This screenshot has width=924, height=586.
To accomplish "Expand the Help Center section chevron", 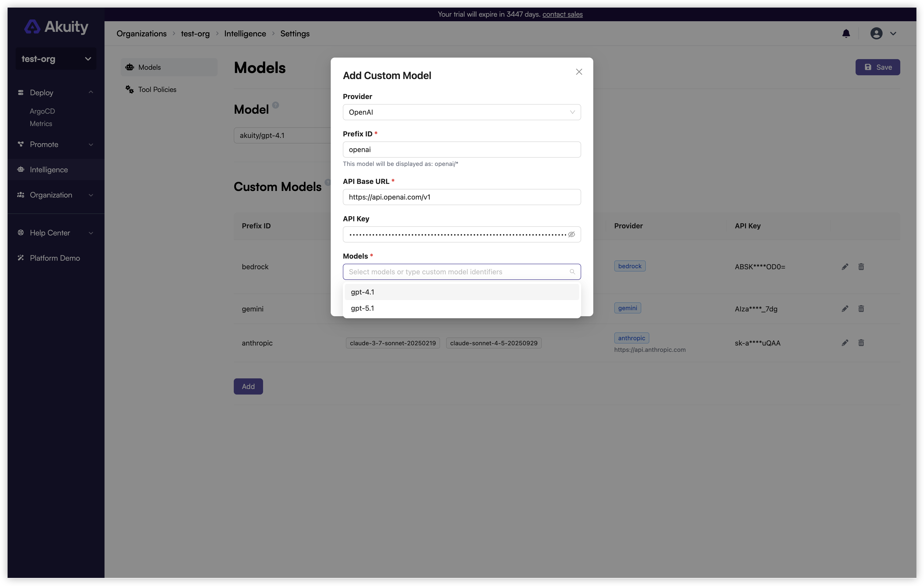I will click(91, 233).
